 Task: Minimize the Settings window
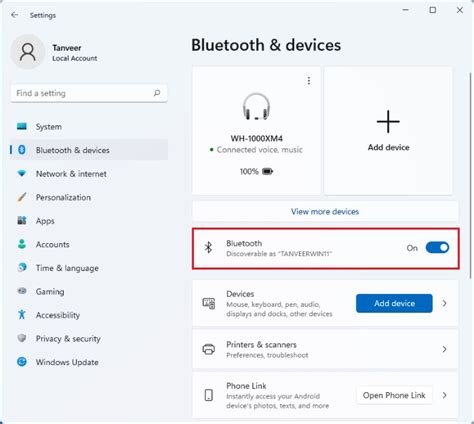[x=405, y=10]
